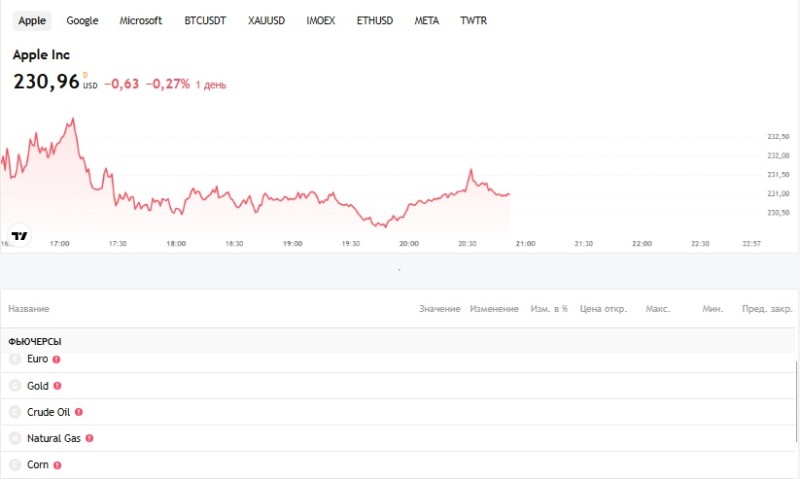Image resolution: width=800 pixels, height=479 pixels.
Task: Select the Apple tab
Action: click(x=32, y=21)
